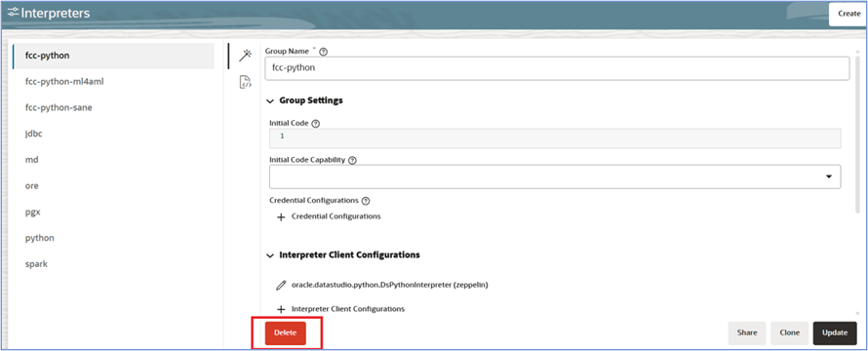Edit DsPythonInterpreter client with pencil icon
The height and width of the screenshot is (351, 868).
coord(281,286)
